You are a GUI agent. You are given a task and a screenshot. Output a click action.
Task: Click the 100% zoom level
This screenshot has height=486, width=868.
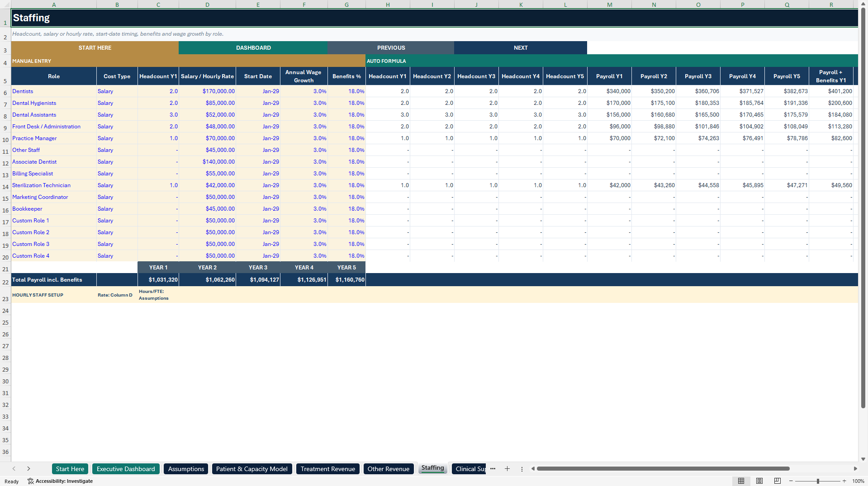coord(858,481)
